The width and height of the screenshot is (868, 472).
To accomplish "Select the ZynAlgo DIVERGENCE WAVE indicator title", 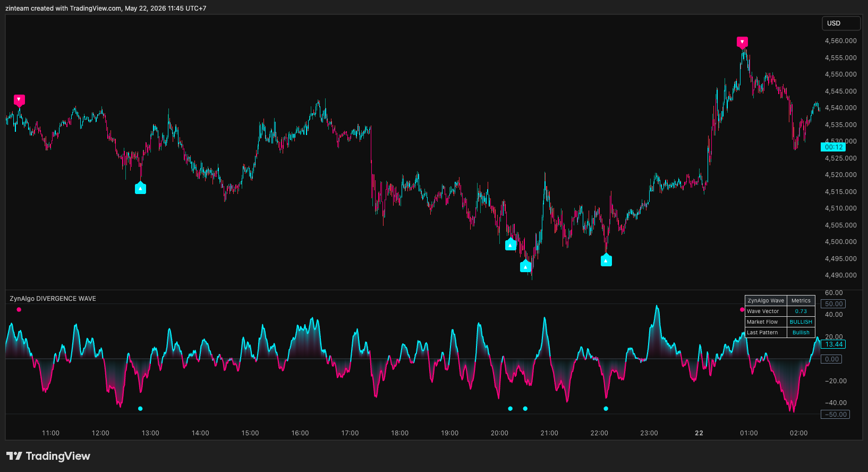I will [x=53, y=299].
